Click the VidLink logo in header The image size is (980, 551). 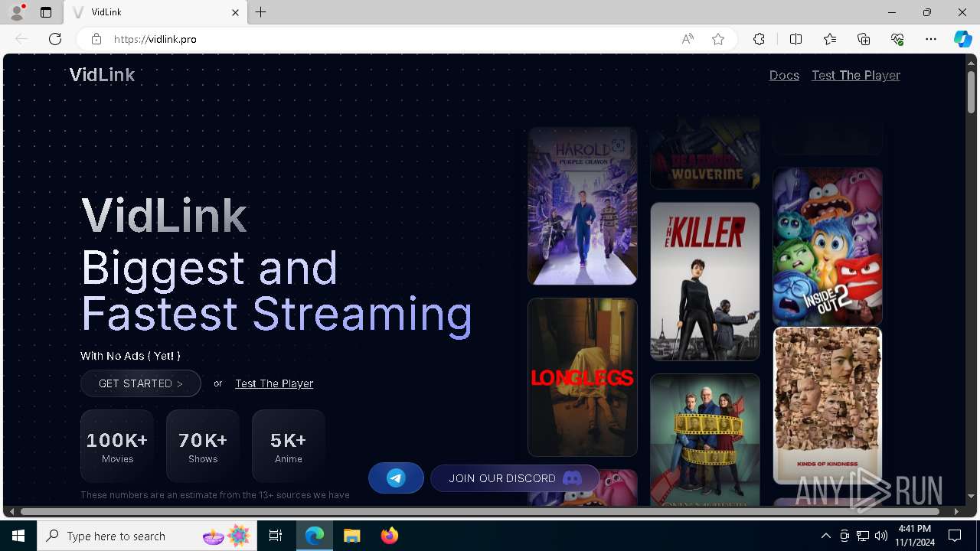coord(102,75)
